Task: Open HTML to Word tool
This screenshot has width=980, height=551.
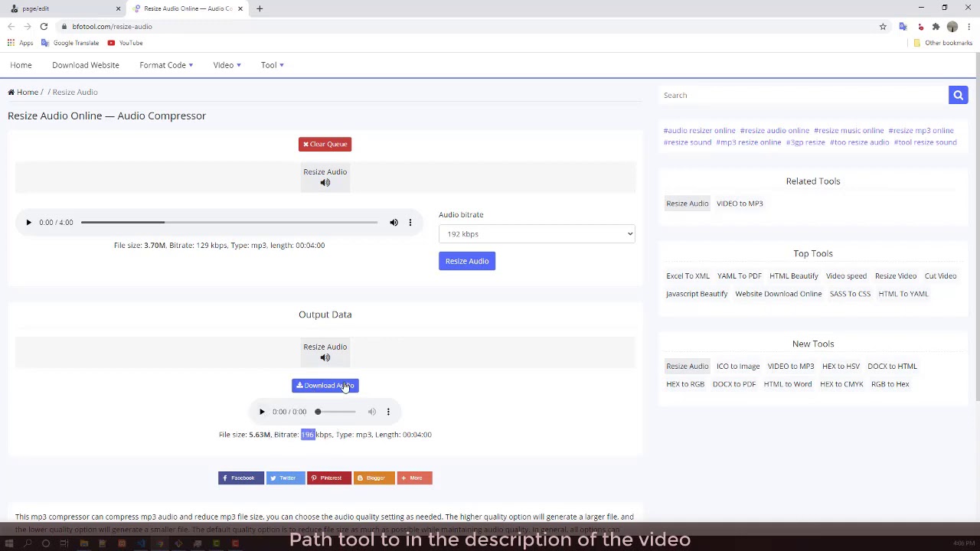Action: pyautogui.click(x=788, y=384)
